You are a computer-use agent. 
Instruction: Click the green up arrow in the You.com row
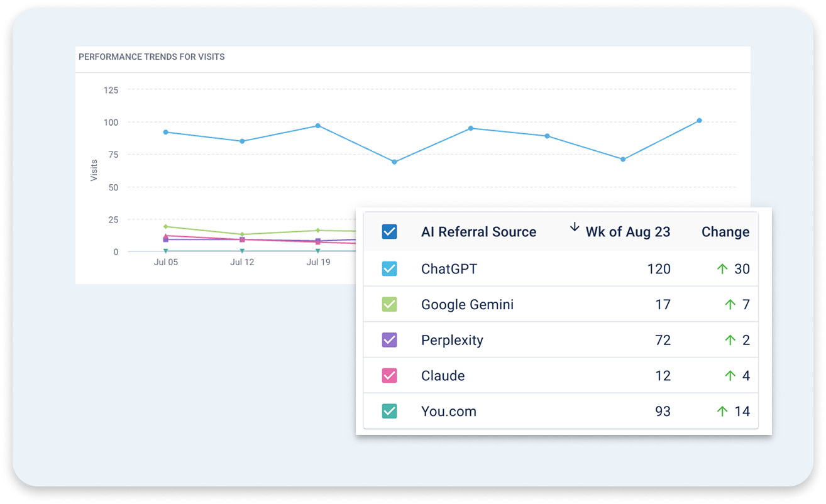tap(722, 412)
